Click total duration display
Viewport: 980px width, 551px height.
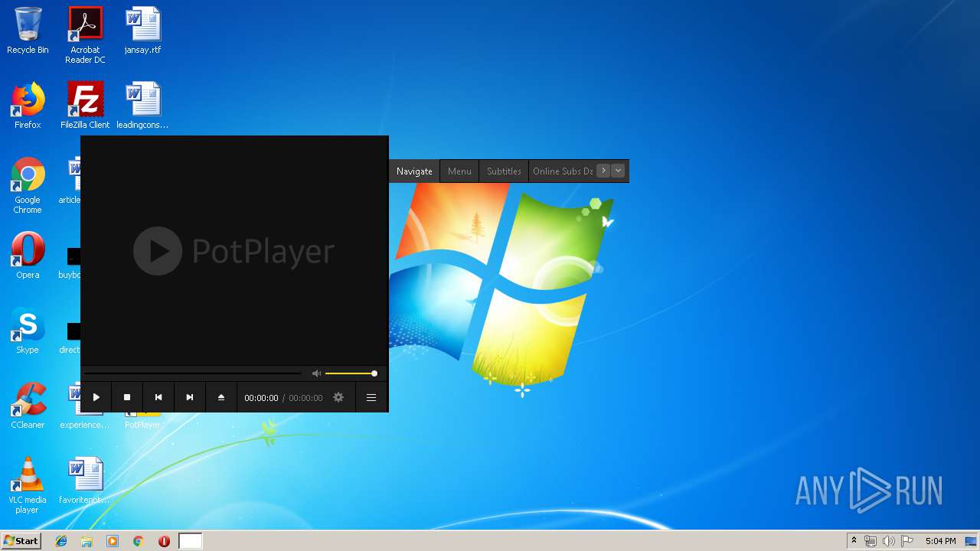tap(305, 398)
